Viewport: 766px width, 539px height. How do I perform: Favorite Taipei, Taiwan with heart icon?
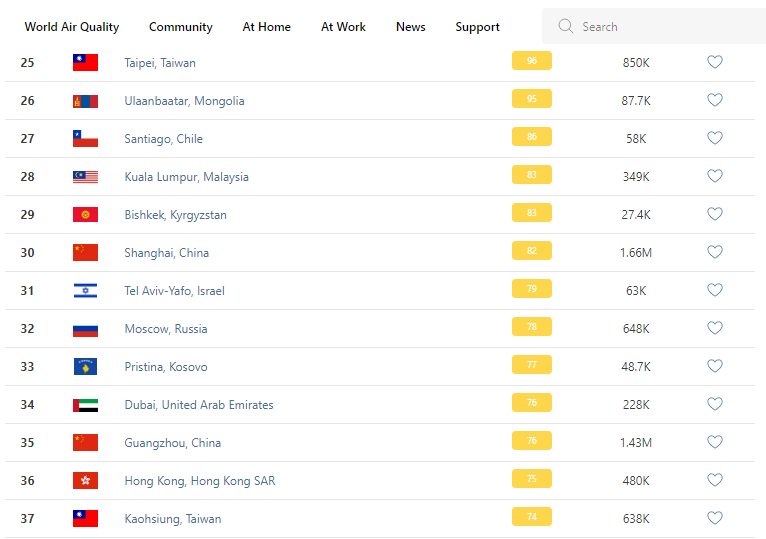coord(715,62)
